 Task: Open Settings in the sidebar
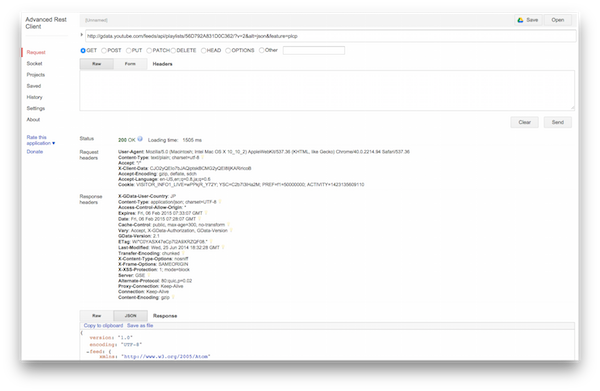(x=36, y=108)
